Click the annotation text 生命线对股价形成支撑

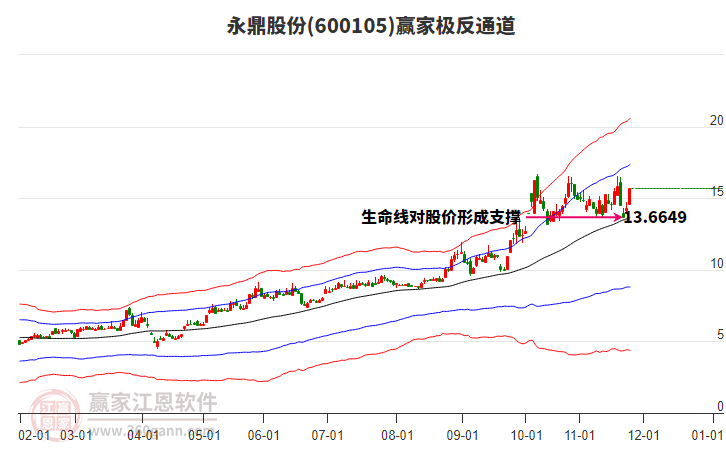tap(441, 217)
